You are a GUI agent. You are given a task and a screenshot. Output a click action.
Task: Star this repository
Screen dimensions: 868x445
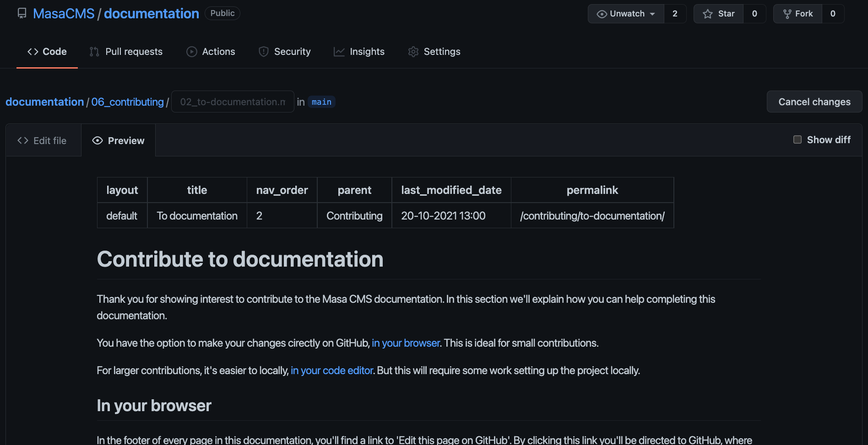click(x=718, y=14)
